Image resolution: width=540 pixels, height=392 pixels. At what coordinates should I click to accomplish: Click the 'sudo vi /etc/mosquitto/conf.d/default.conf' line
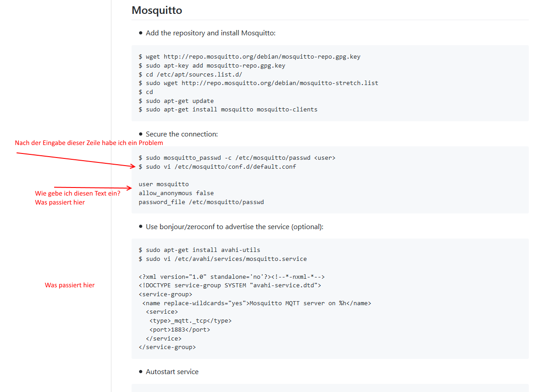217,167
